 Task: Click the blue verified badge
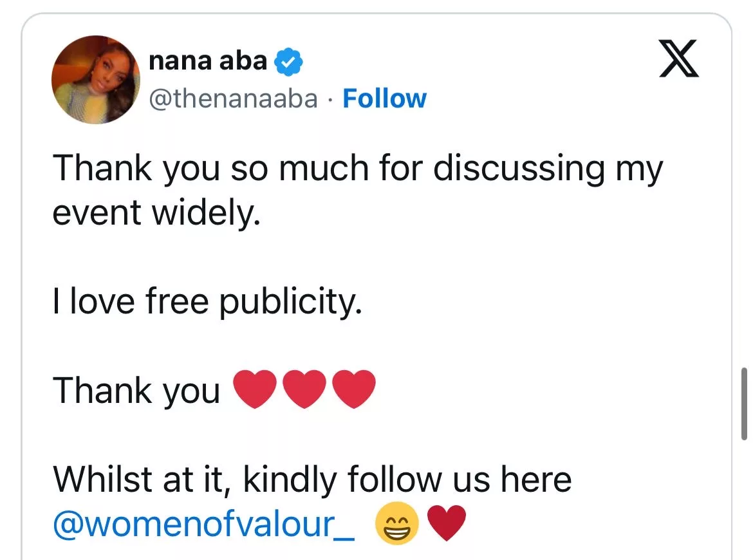pos(289,62)
